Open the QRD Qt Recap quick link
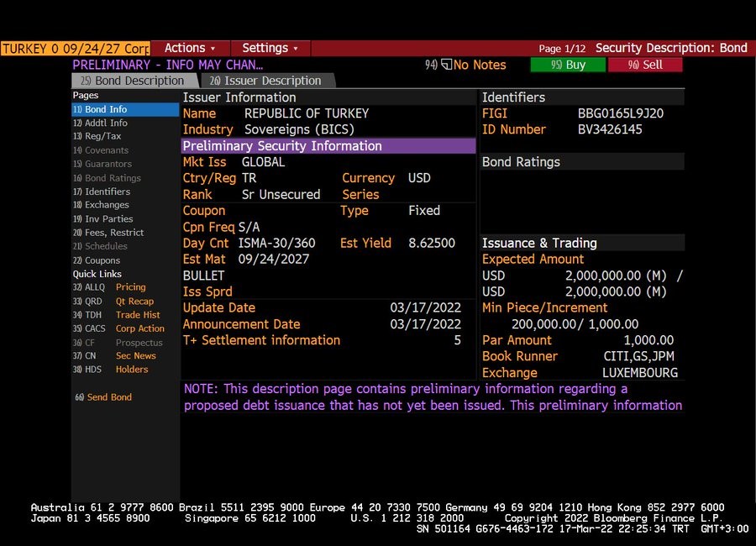Screen dimensions: 756x546 (x=113, y=302)
